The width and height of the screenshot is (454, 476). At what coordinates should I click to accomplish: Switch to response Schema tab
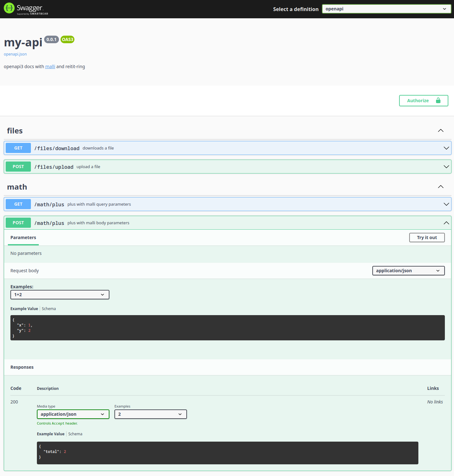(x=75, y=434)
